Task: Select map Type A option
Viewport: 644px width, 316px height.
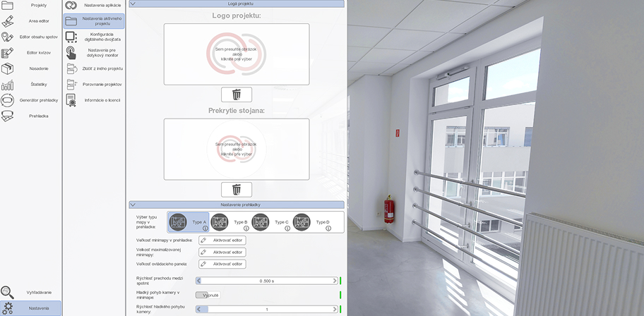Action: click(189, 222)
